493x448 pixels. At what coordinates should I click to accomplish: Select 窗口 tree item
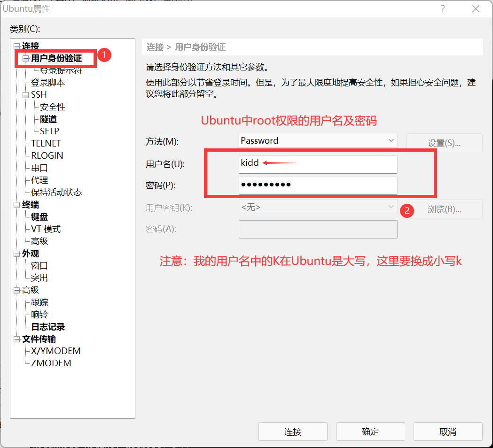click(39, 266)
